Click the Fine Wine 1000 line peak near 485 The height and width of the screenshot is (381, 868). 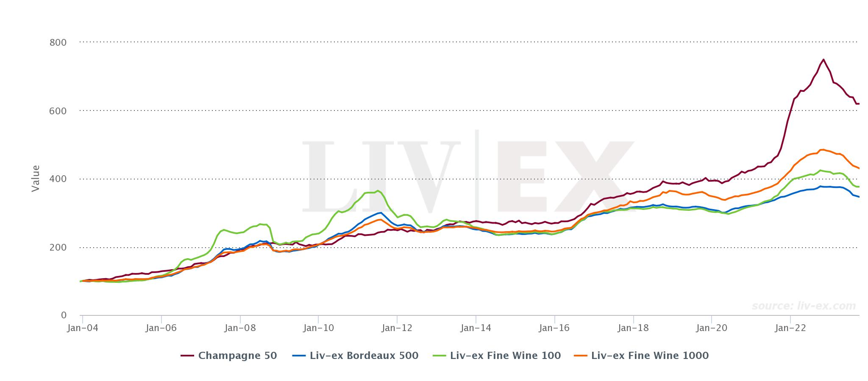point(823,149)
